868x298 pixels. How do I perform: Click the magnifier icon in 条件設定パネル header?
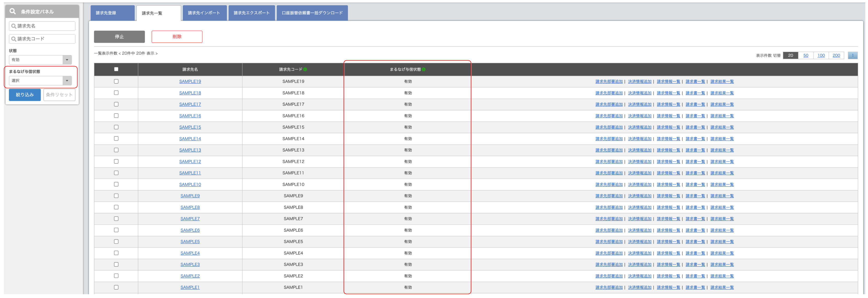tap(13, 11)
